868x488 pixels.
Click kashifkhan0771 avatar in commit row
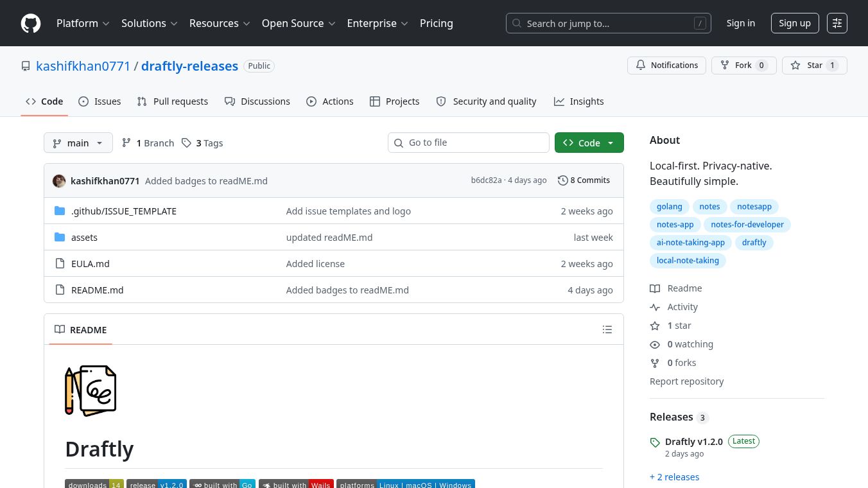59,181
